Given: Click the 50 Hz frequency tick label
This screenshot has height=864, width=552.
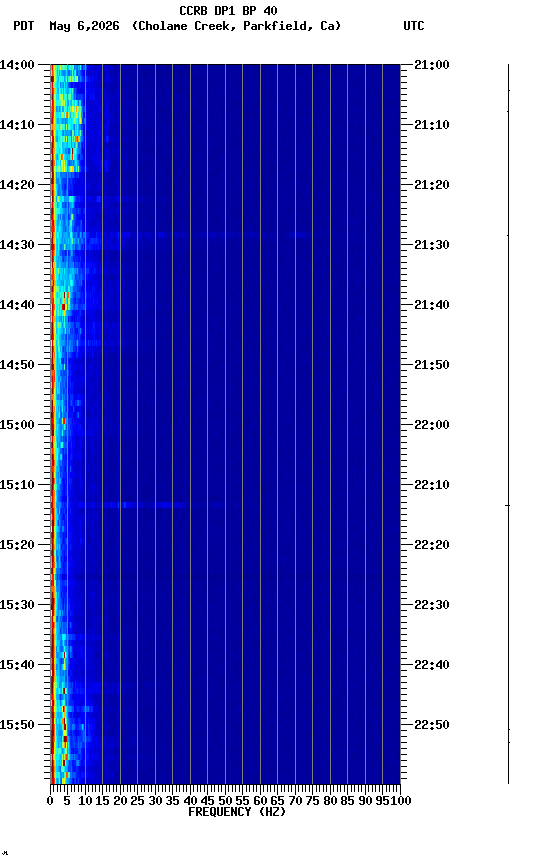Looking at the screenshot, I should [x=225, y=801].
